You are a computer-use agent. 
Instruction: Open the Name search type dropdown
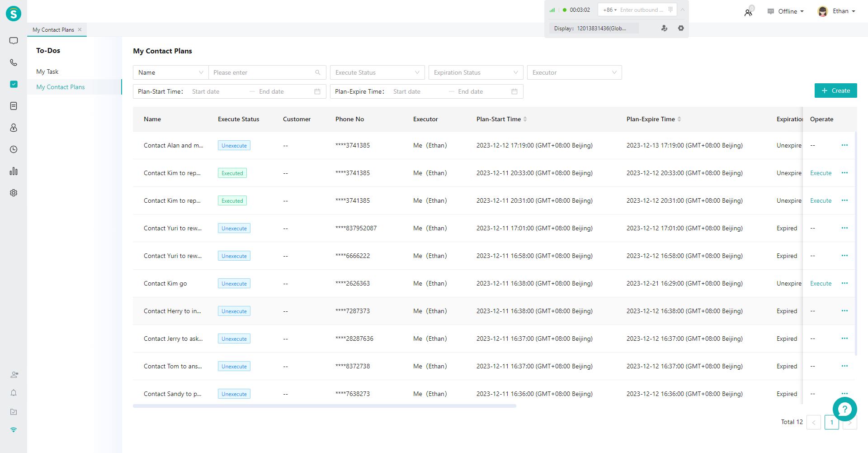pos(170,72)
